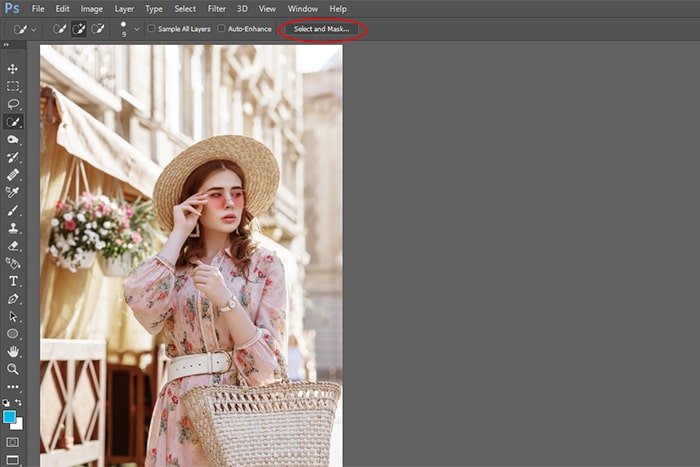Select the Move tool
Viewport: 700px width, 467px height.
[13, 68]
